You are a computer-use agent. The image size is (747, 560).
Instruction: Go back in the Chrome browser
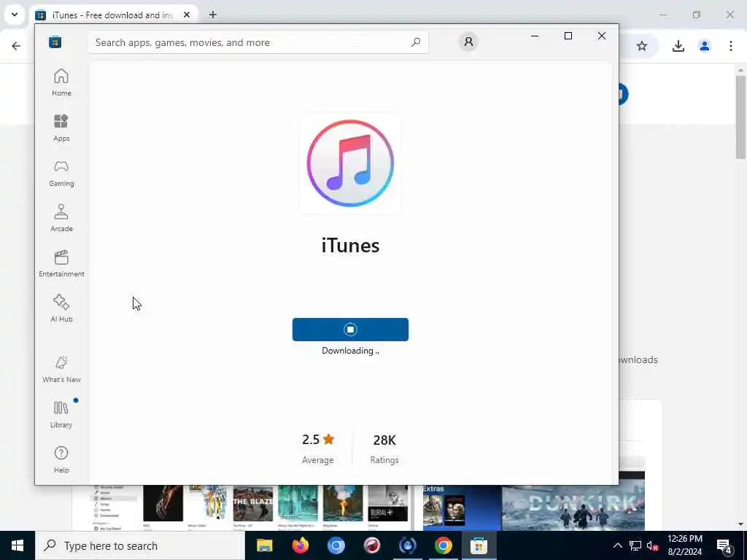(x=16, y=46)
